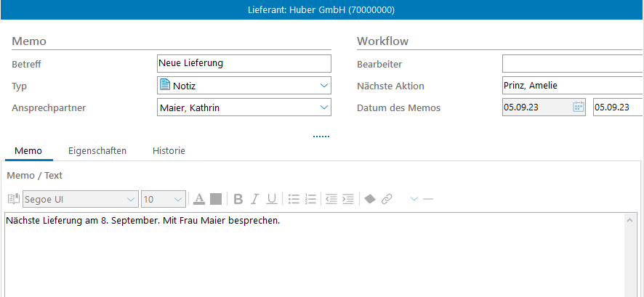
Task: Insert a bulleted list
Action: [x=294, y=199]
